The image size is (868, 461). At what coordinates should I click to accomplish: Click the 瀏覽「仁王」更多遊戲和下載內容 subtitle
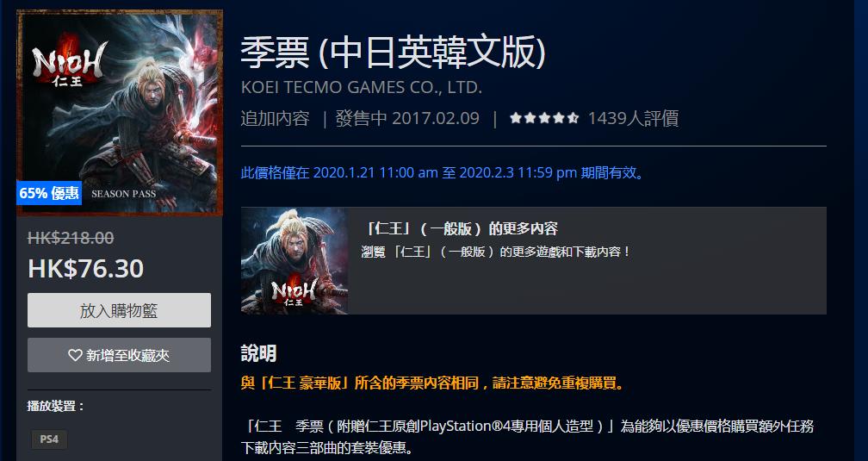tap(496, 252)
